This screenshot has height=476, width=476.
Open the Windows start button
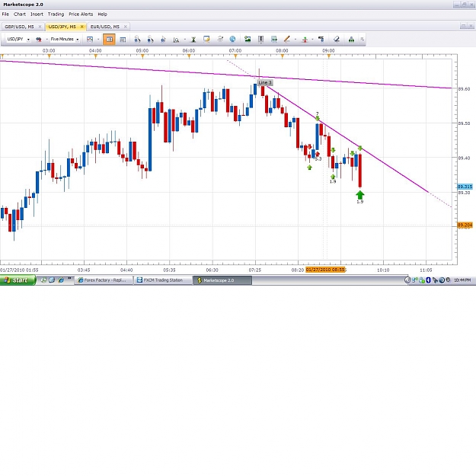coord(18,280)
